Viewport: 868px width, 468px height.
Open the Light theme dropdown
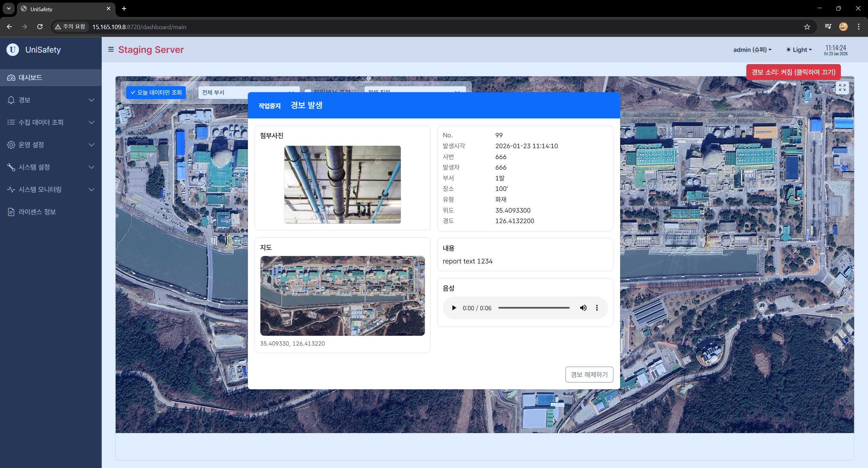[x=799, y=50]
